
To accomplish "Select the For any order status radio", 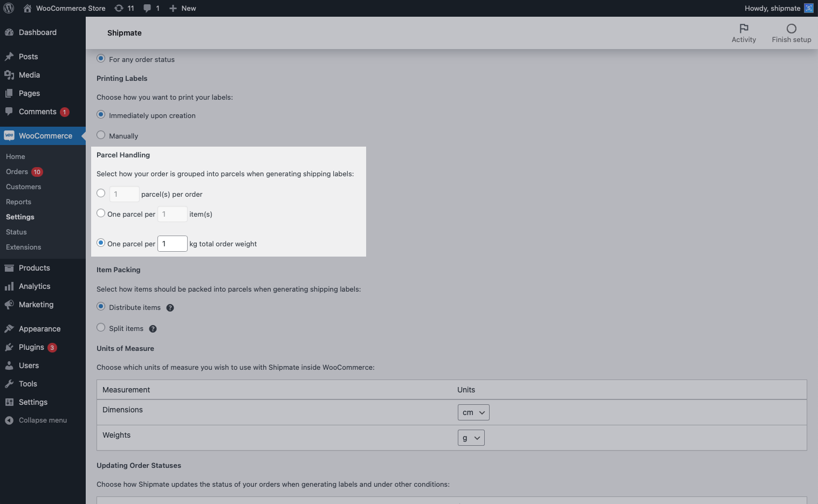I will (101, 58).
